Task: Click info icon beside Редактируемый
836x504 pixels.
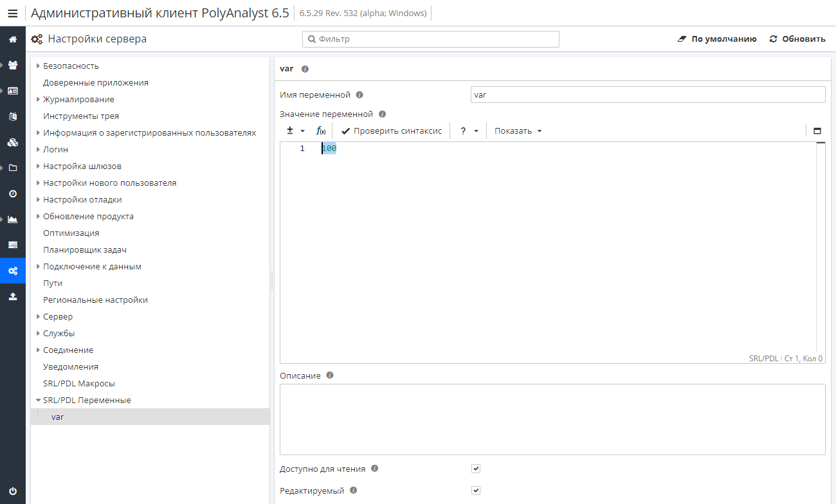Action: pyautogui.click(x=353, y=491)
